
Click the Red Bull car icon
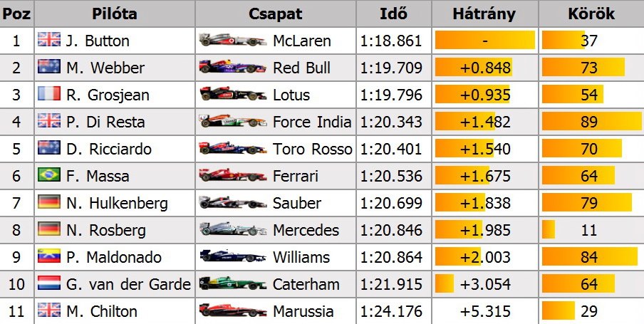click(x=232, y=68)
